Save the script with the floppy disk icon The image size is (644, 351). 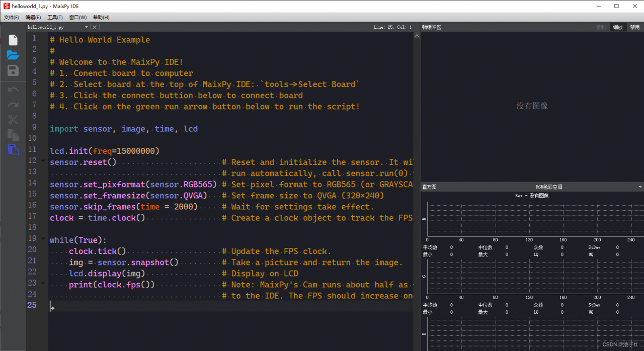point(13,70)
